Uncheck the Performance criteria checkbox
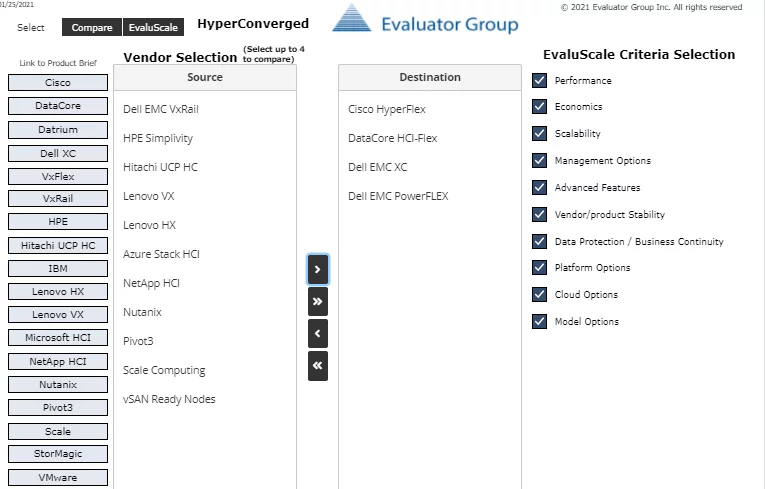Screen dimensions: 765x489 pos(539,81)
